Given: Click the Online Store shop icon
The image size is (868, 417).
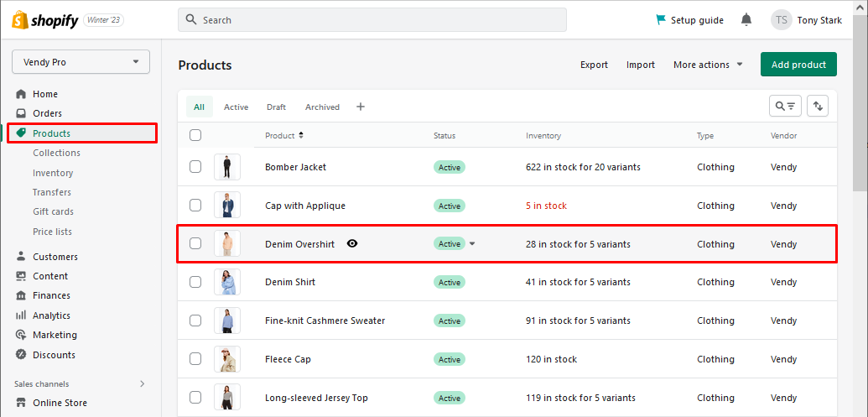Looking at the screenshot, I should click(21, 403).
